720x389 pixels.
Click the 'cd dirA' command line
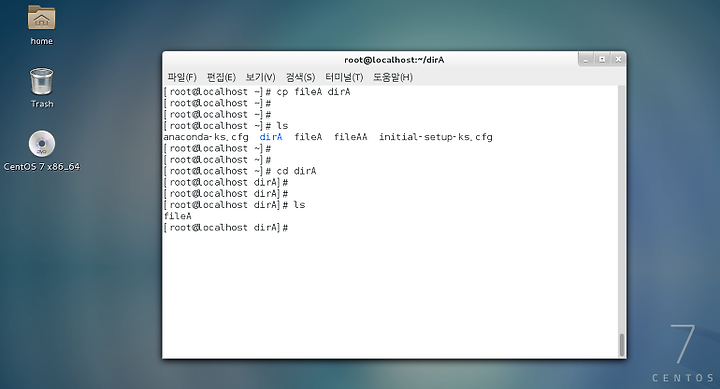pos(240,171)
